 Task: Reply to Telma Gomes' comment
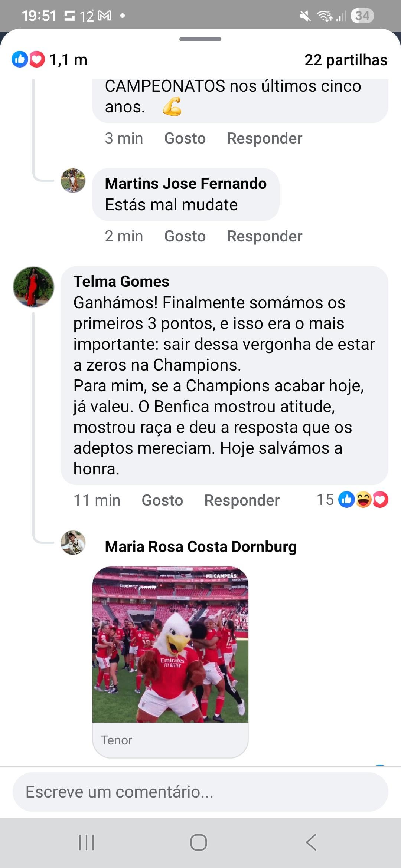242,500
